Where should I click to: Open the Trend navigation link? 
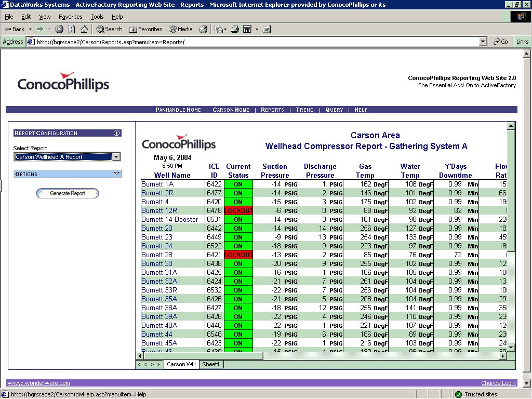[x=304, y=110]
